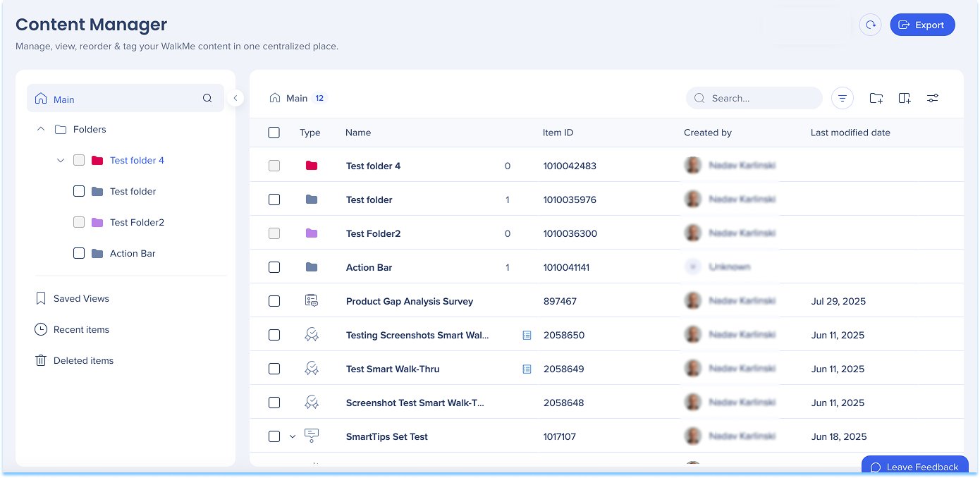This screenshot has height=478, width=980.
Task: Collapse the Folders section in sidebar
Action: (x=41, y=130)
